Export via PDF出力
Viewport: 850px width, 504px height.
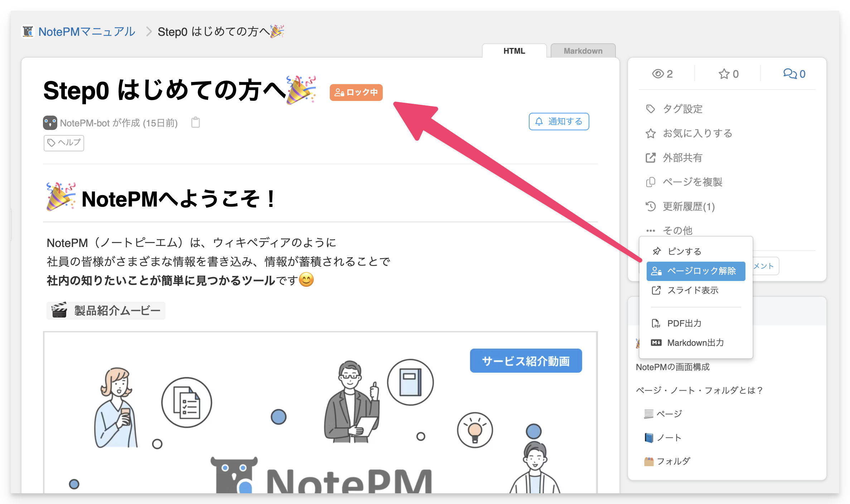(x=696, y=323)
